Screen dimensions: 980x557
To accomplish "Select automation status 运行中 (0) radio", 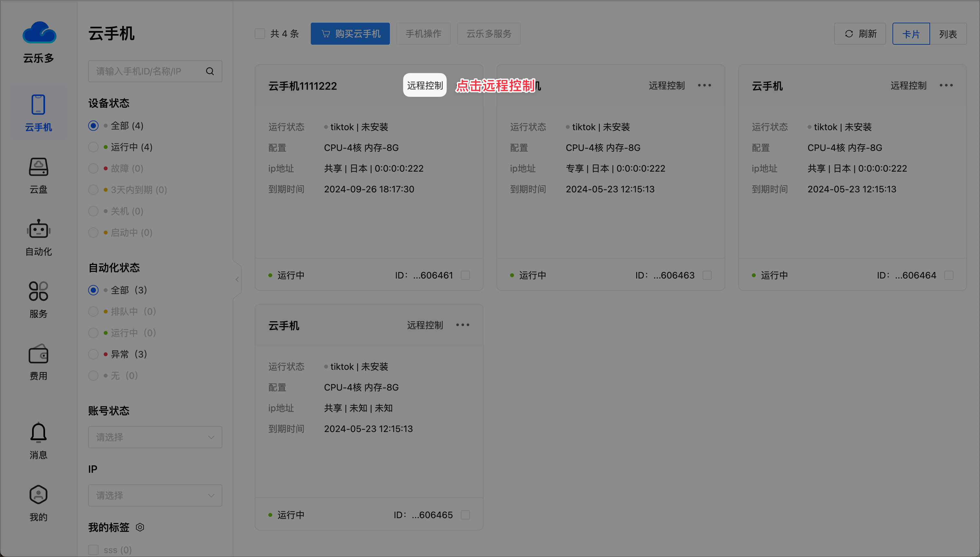I will pos(93,333).
